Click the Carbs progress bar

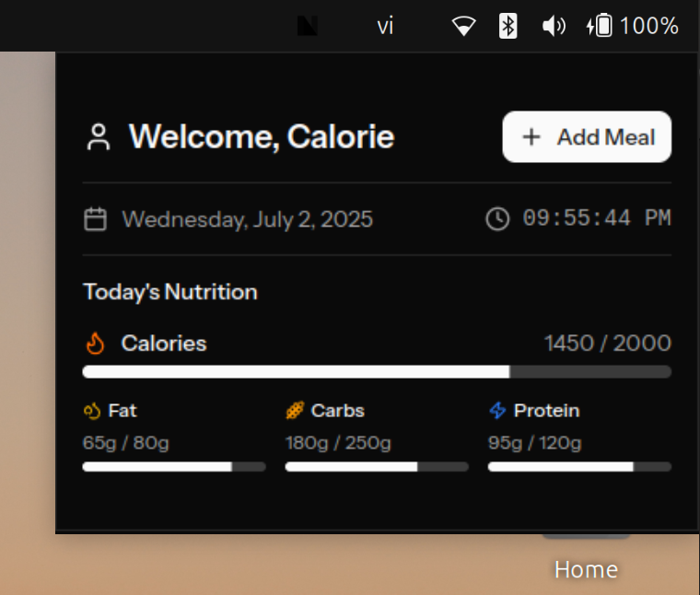coord(377,467)
